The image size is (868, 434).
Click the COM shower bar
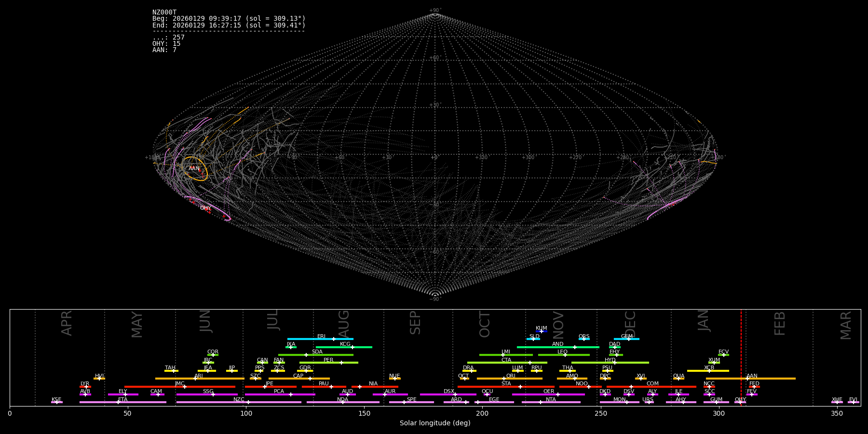[652, 387]
